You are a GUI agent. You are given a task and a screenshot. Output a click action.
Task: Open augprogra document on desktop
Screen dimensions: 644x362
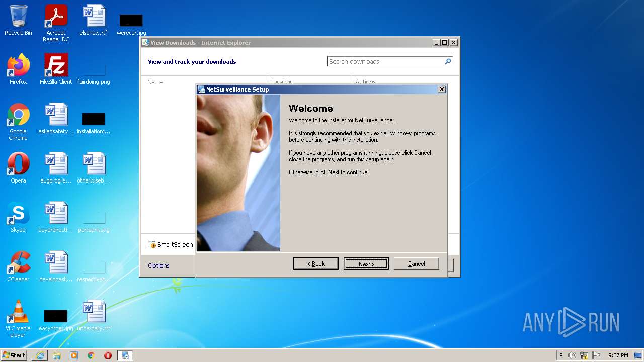(56, 168)
